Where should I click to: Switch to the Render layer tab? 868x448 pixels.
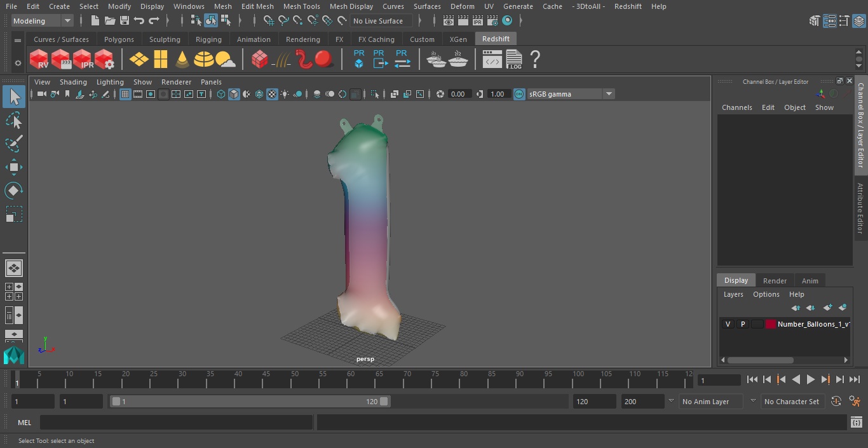point(775,281)
